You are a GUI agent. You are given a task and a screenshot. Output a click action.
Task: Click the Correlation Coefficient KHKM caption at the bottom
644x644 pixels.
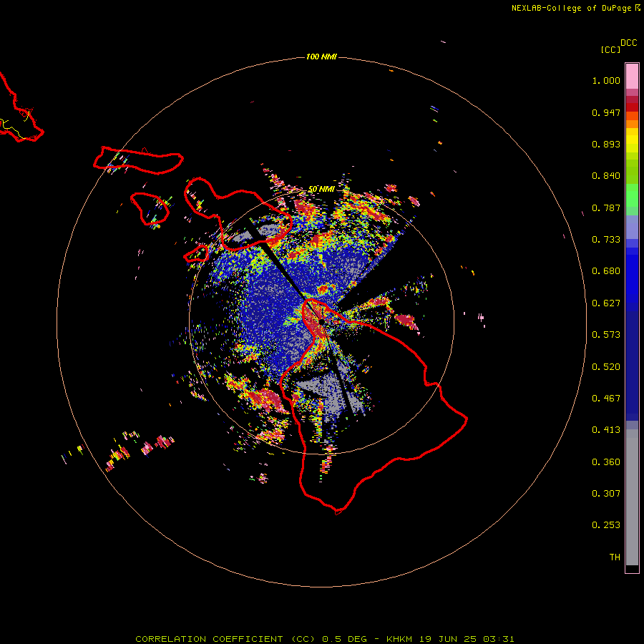click(x=324, y=639)
